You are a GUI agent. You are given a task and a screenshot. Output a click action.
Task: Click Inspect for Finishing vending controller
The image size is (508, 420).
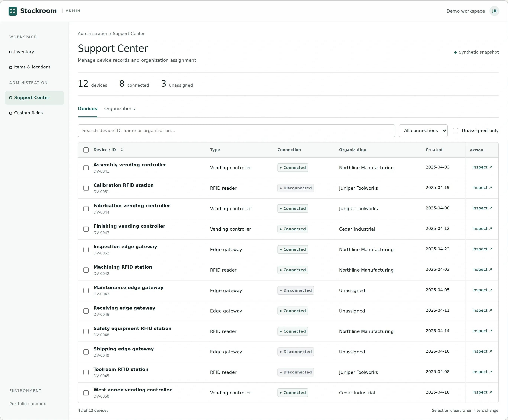point(482,229)
